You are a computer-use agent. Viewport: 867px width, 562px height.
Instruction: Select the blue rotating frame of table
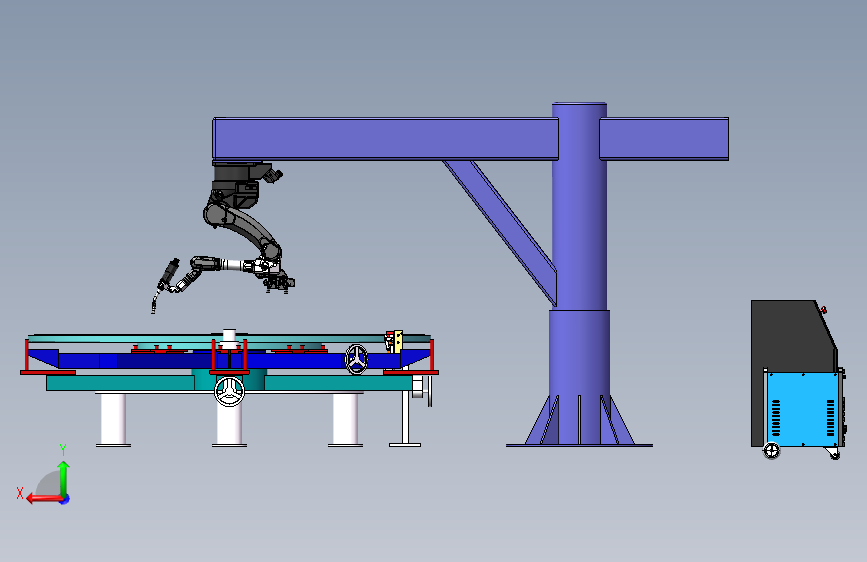(x=229, y=360)
